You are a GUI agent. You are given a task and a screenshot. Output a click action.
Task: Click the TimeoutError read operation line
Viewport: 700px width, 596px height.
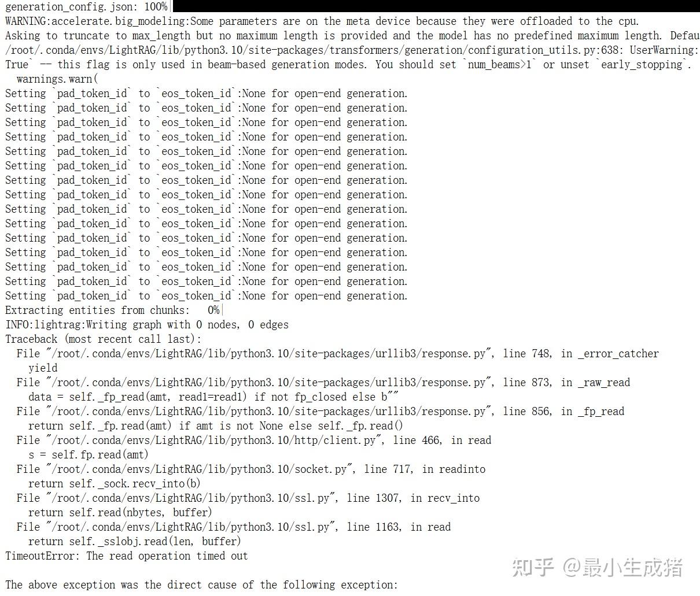[126, 556]
